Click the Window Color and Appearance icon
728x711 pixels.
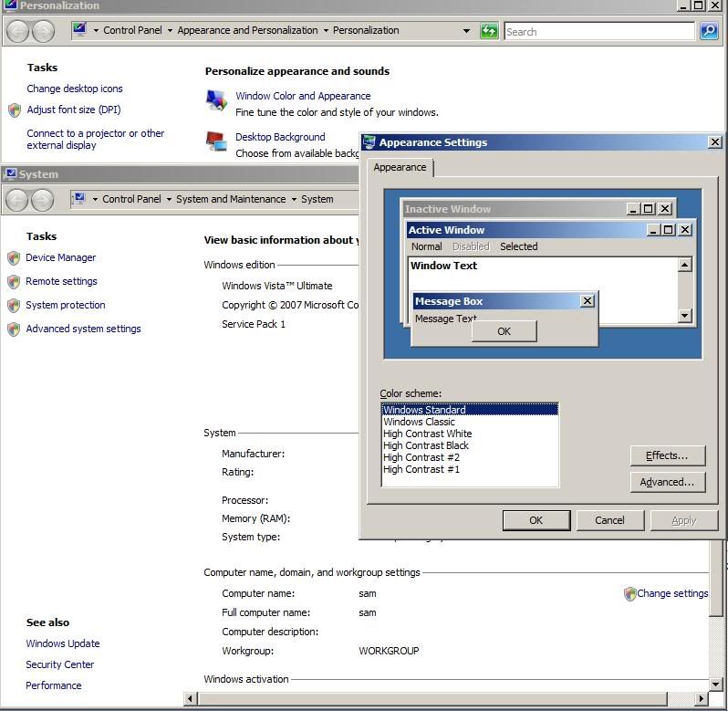216,100
